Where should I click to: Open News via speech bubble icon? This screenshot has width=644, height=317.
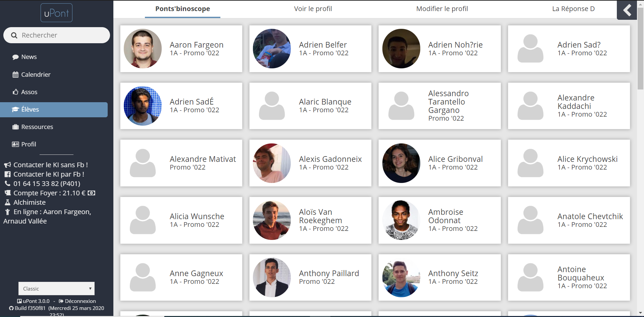pos(15,57)
